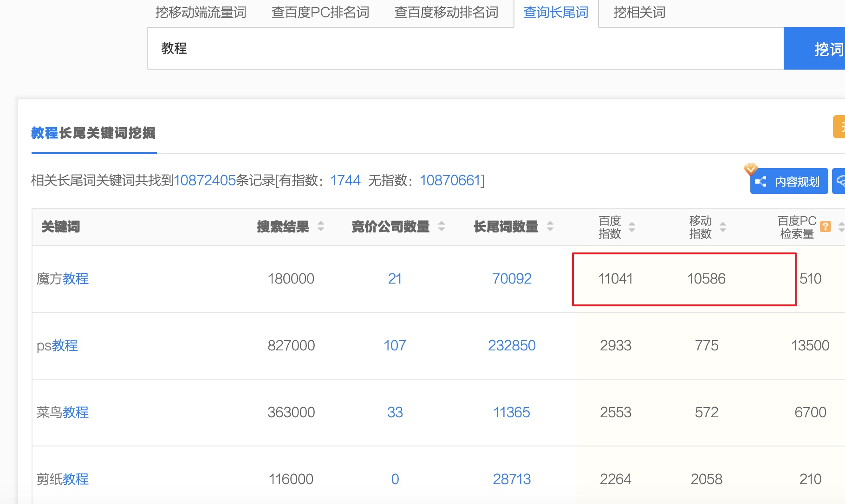The height and width of the screenshot is (504, 845).
Task: Click Baidu index value 2933
Action: click(616, 346)
